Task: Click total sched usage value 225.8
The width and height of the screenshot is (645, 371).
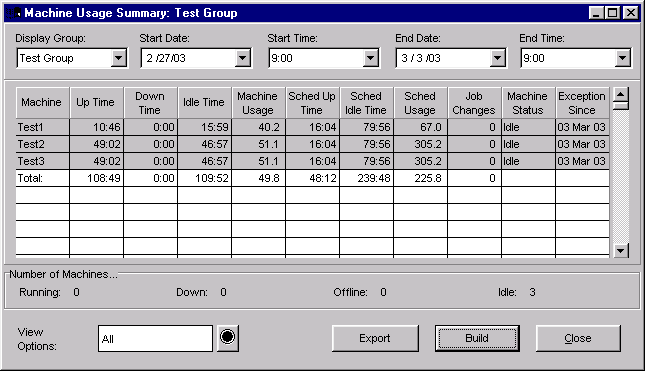Action: (x=428, y=179)
